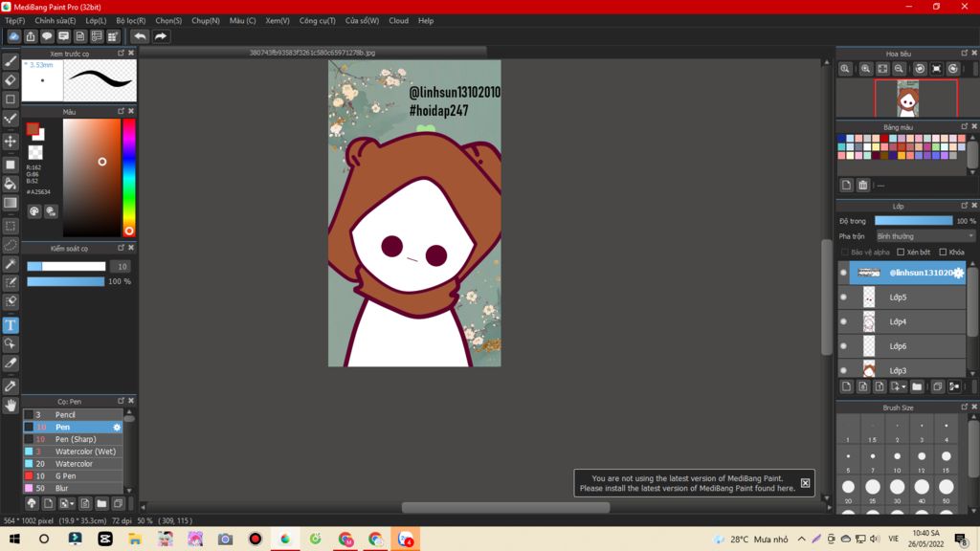Screen dimensions: 980x551
Task: Open the Lớp(L) menu
Action: pyautogui.click(x=96, y=21)
